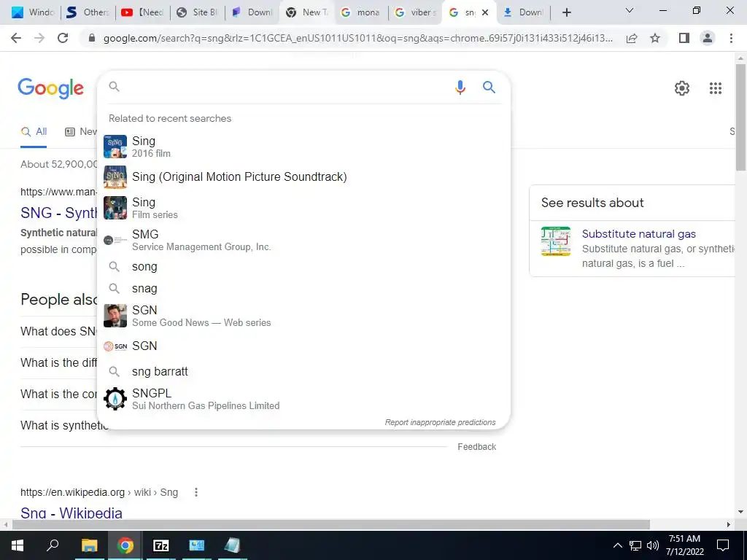The height and width of the screenshot is (560, 747).
Task: Click the Google logo
Action: point(50,88)
